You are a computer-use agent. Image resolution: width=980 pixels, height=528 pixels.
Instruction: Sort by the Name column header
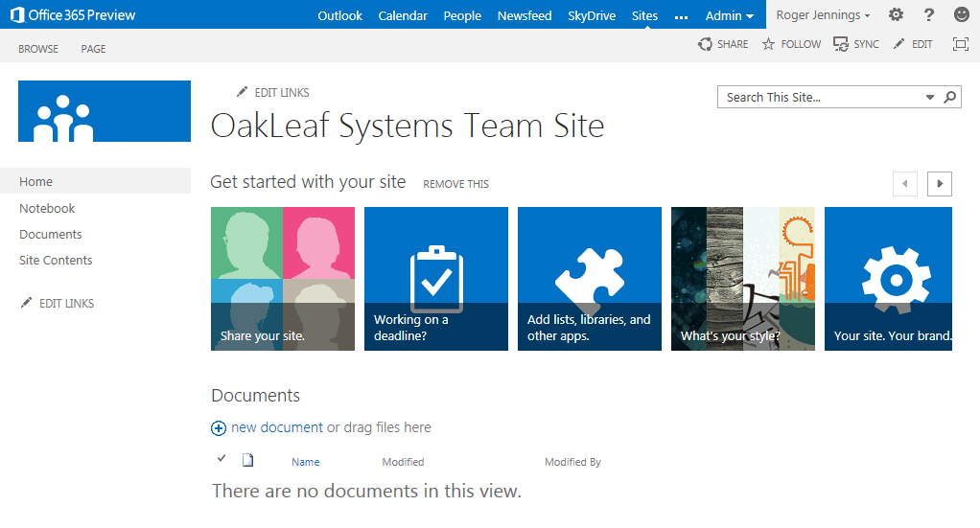click(x=305, y=462)
